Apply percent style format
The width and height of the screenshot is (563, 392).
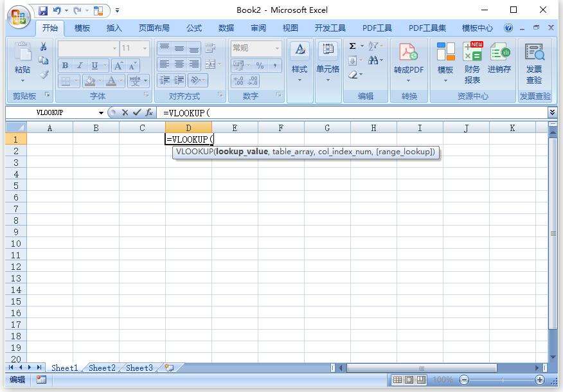click(260, 66)
